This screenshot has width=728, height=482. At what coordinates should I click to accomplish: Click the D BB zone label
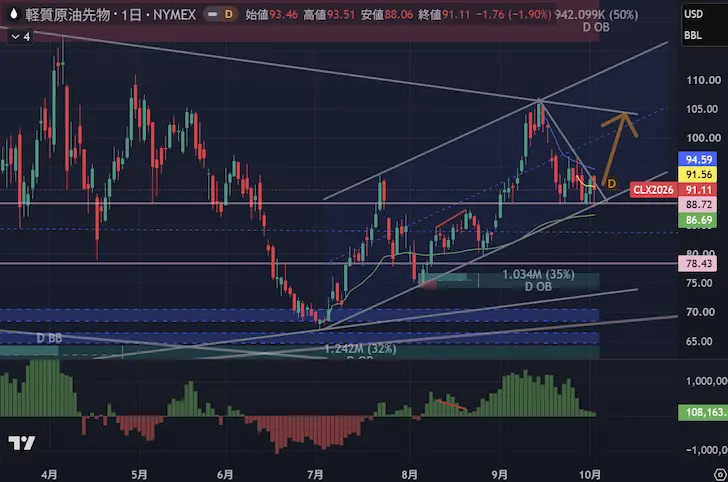point(49,338)
